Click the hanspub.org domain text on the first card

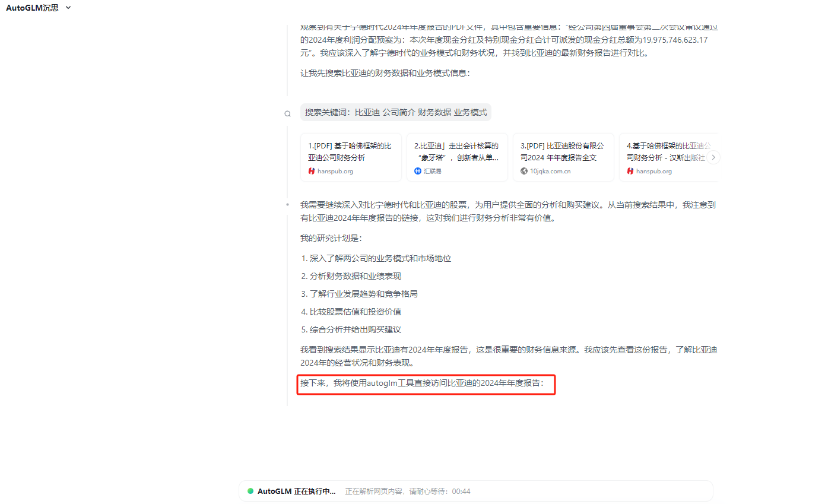[x=335, y=171]
